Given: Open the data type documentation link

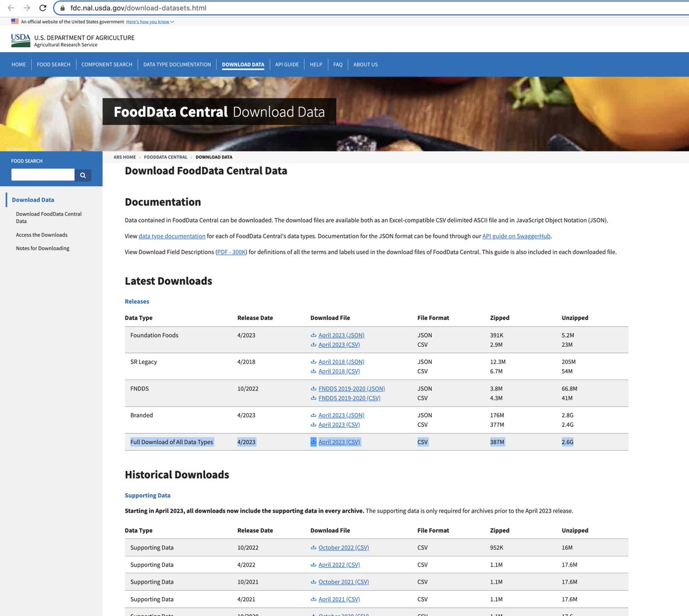Looking at the screenshot, I should coord(172,236).
